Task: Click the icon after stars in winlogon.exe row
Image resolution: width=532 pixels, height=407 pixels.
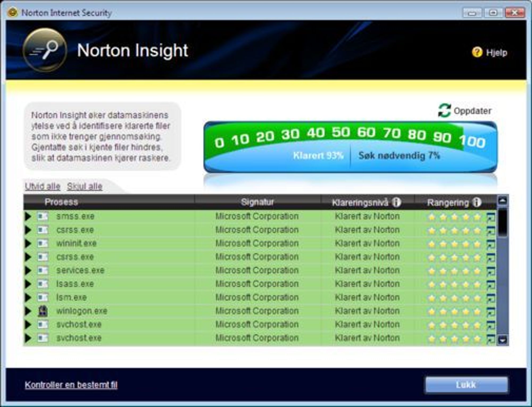Action: (491, 312)
